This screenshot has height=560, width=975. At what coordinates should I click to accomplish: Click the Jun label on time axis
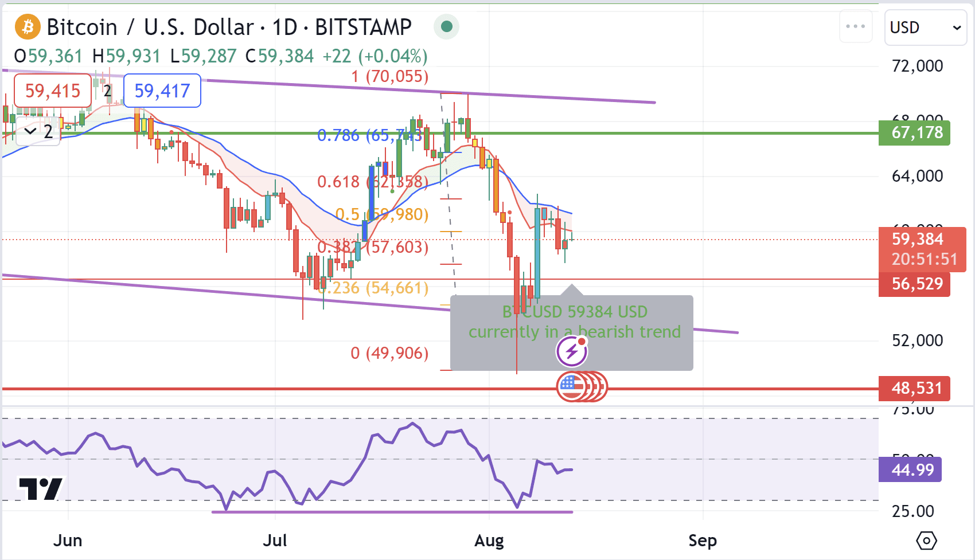coord(68,541)
